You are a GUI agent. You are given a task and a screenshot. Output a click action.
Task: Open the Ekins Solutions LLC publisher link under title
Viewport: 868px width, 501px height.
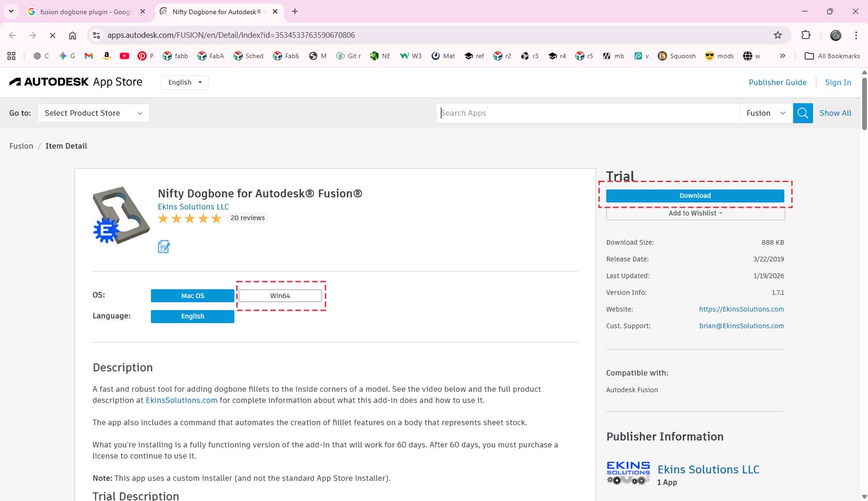pos(193,207)
